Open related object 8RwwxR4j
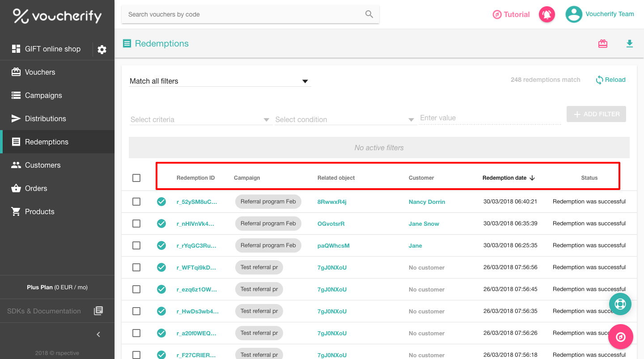Screen dimensions: 644x359 (x=332, y=202)
